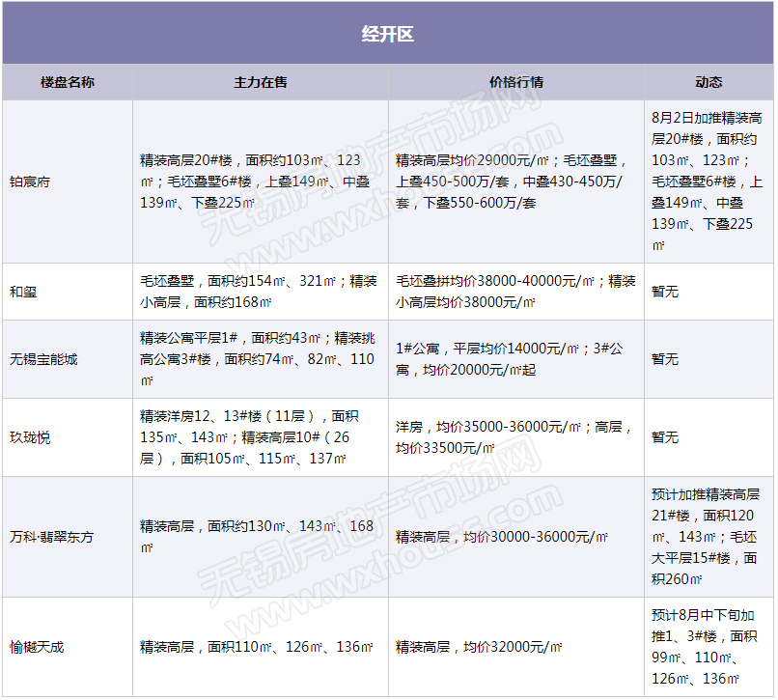Image resolution: width=778 pixels, height=700 pixels.
Task: Click the 价格行情 column header
Action: click(x=516, y=82)
